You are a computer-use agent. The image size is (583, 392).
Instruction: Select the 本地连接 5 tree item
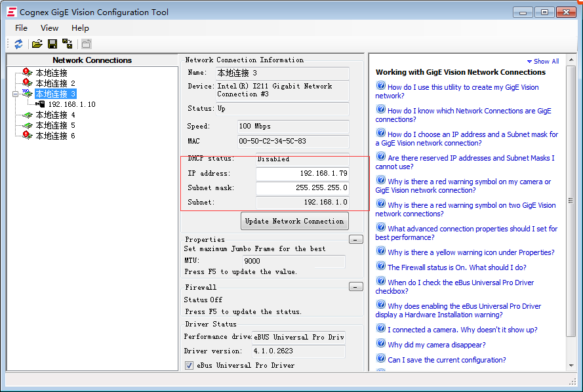point(55,125)
